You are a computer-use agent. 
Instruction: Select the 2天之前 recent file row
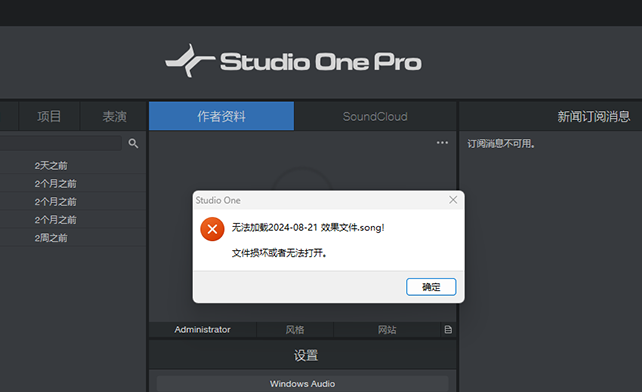(73, 165)
